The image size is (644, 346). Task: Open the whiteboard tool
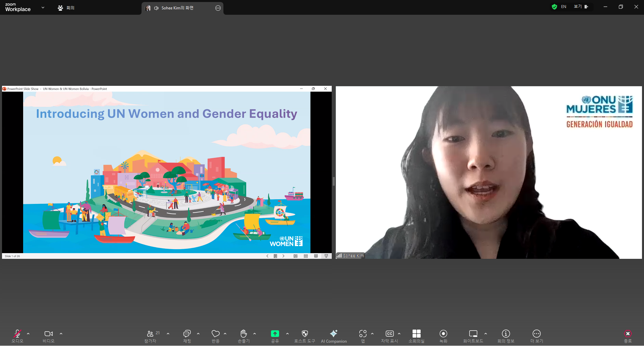[x=473, y=334]
